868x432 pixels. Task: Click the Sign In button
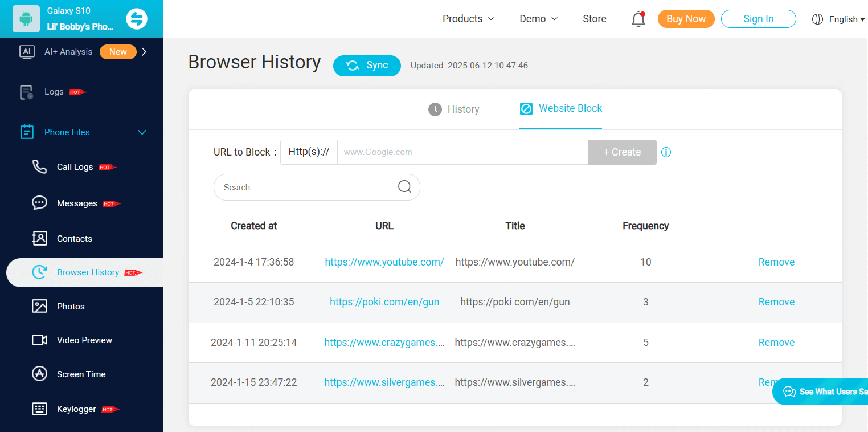tap(759, 19)
